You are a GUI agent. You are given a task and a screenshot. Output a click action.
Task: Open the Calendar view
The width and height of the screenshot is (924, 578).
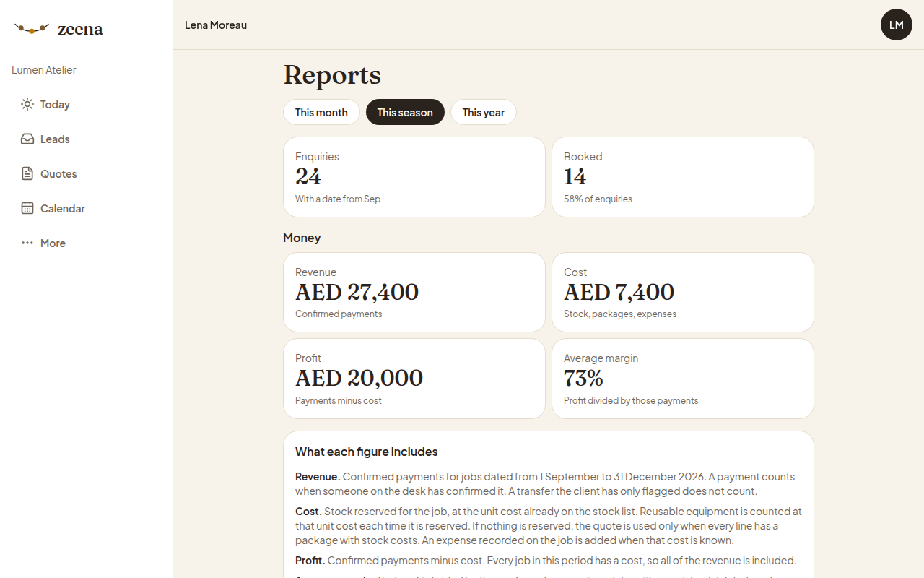[87, 208]
